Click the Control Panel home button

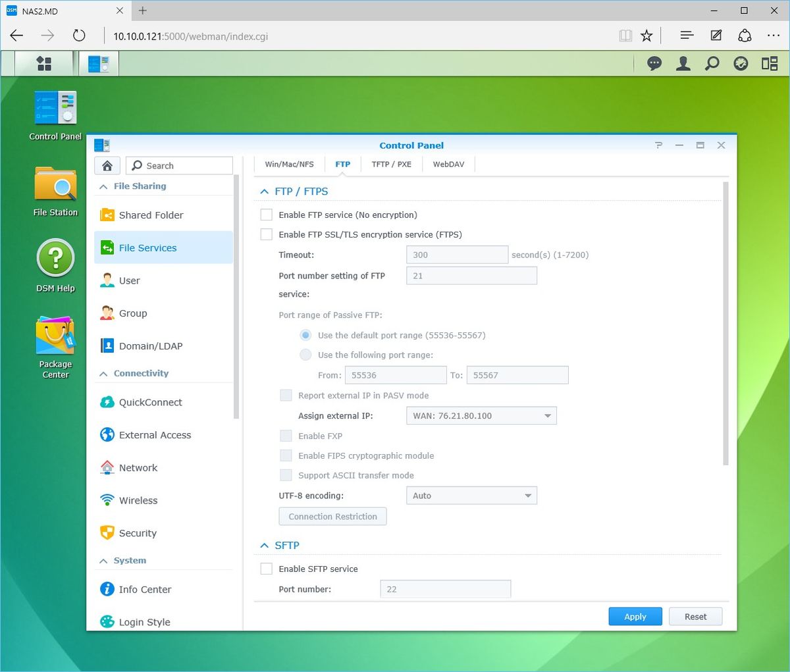tap(107, 165)
